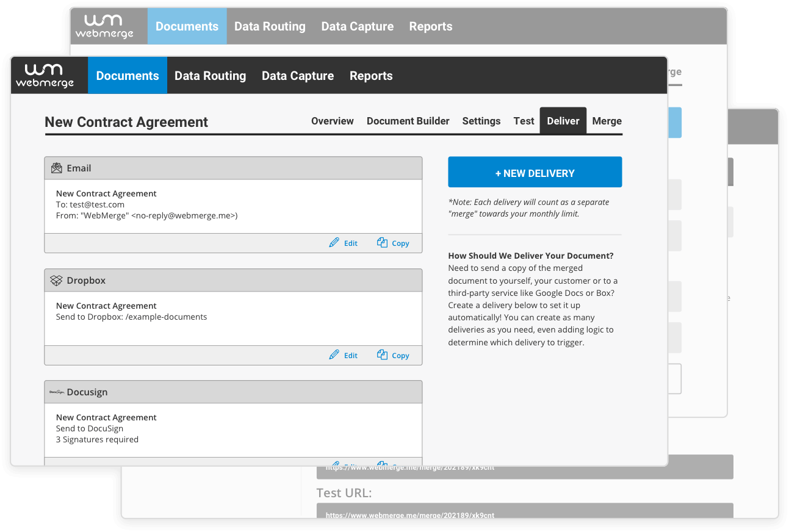Switch to the Settings tab
This screenshot has width=789, height=532.
pyautogui.click(x=481, y=121)
